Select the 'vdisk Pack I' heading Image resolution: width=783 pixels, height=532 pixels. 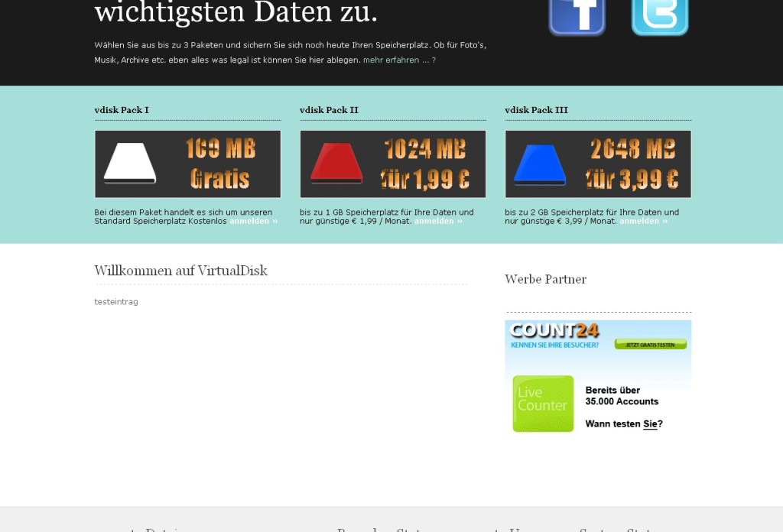122,110
